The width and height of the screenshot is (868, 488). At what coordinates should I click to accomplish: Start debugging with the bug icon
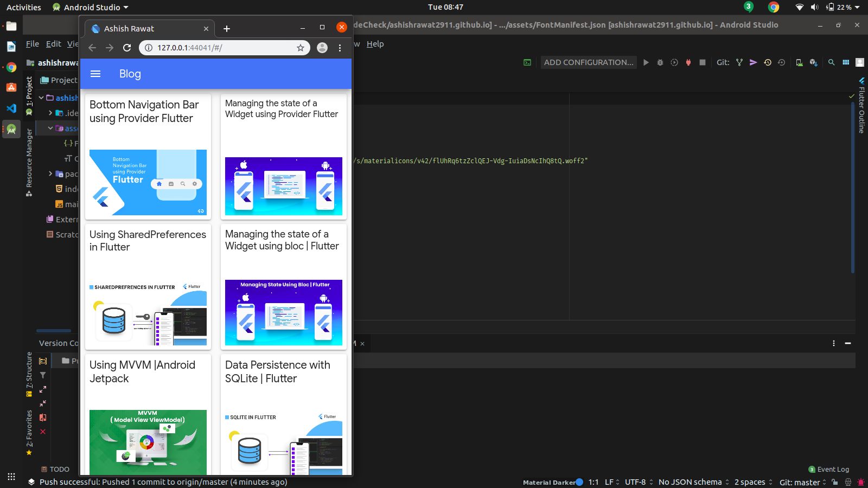click(660, 62)
